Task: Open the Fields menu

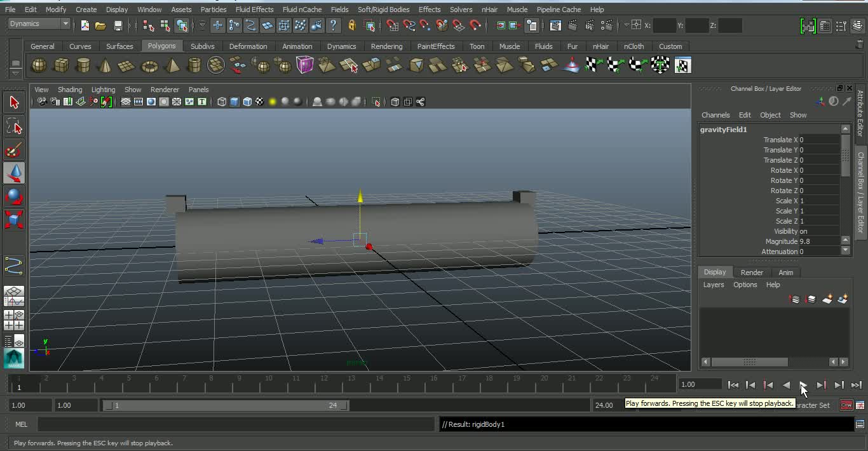Action: coord(339,10)
